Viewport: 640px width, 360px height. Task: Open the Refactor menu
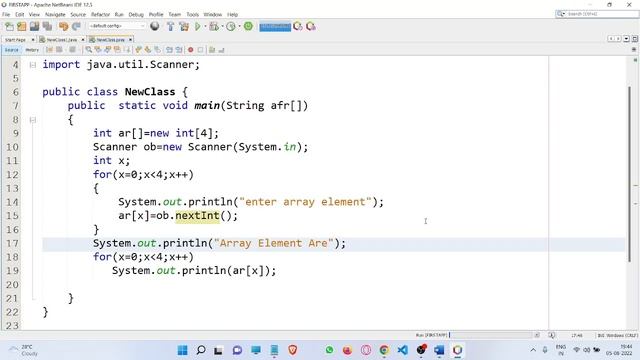point(100,14)
